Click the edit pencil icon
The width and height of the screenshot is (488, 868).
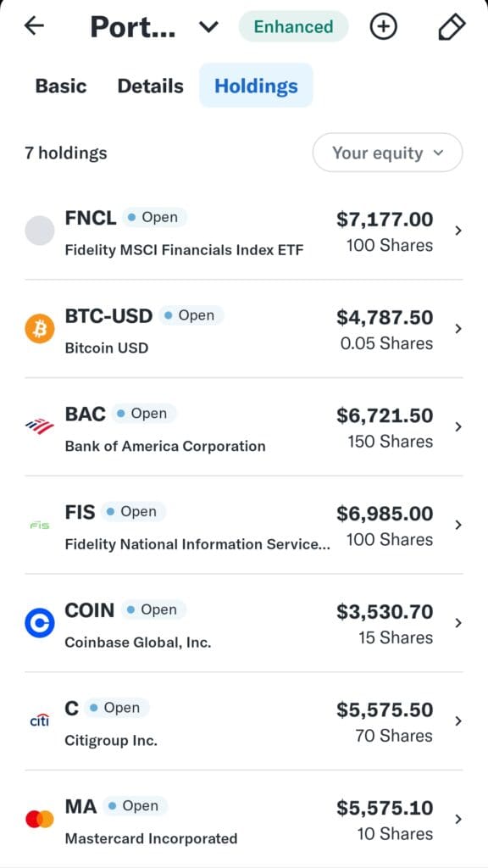[451, 26]
